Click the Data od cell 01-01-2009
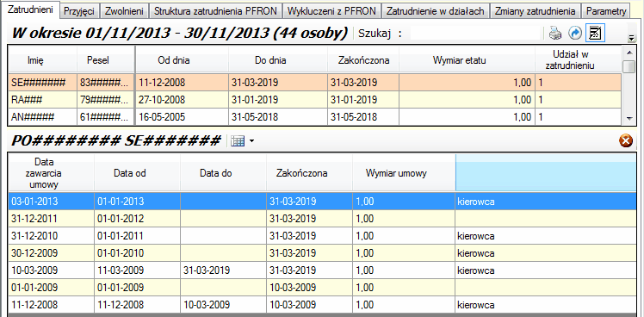 [x=137, y=288]
